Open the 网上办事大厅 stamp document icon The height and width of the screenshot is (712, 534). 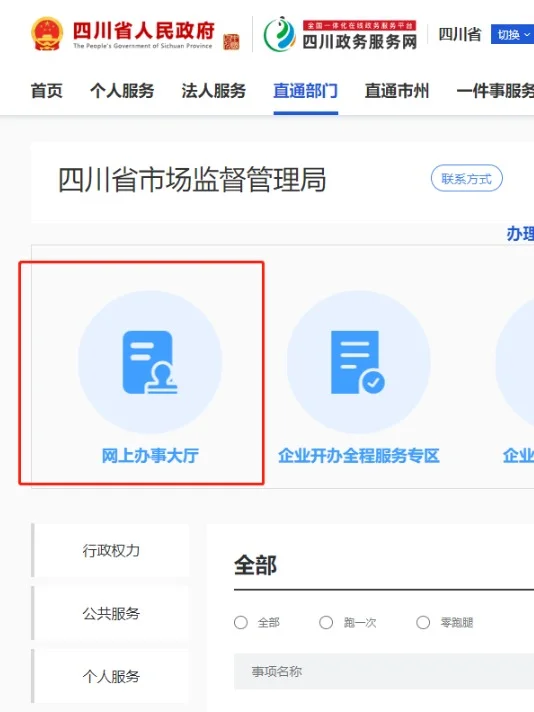click(x=150, y=362)
